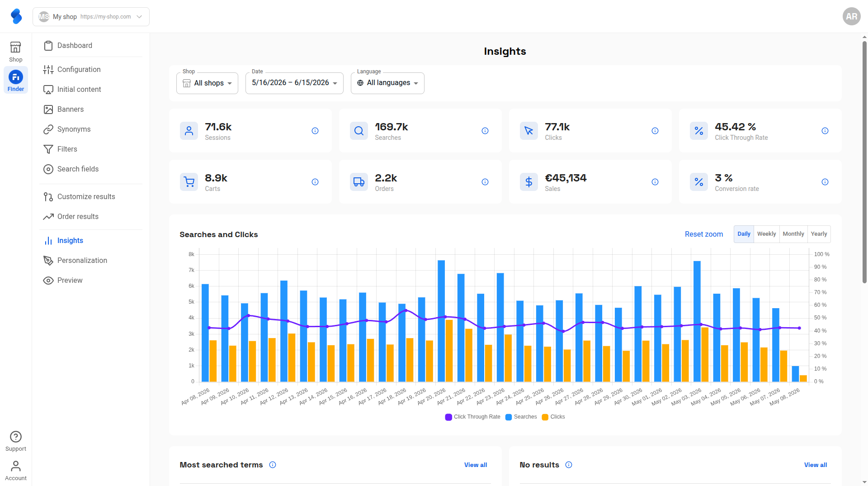This screenshot has height=486, width=868.
Task: Click the info icon next to No results
Action: (x=569, y=465)
